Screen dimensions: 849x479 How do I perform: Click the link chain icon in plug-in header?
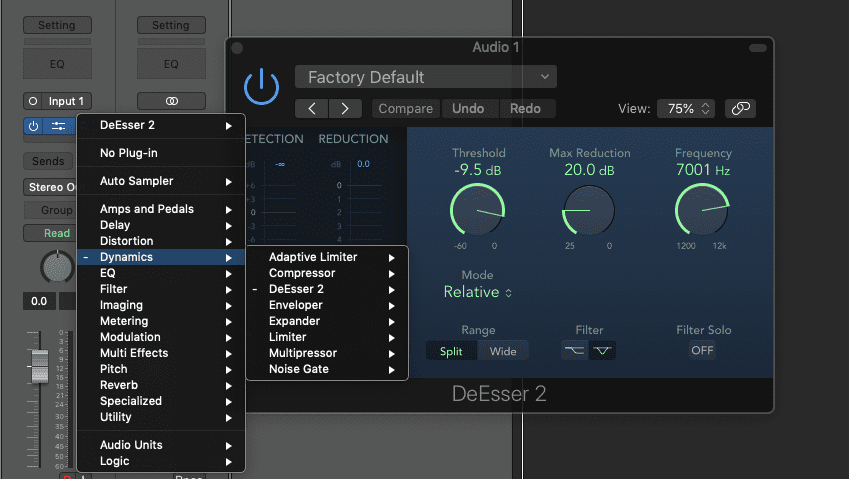click(740, 108)
